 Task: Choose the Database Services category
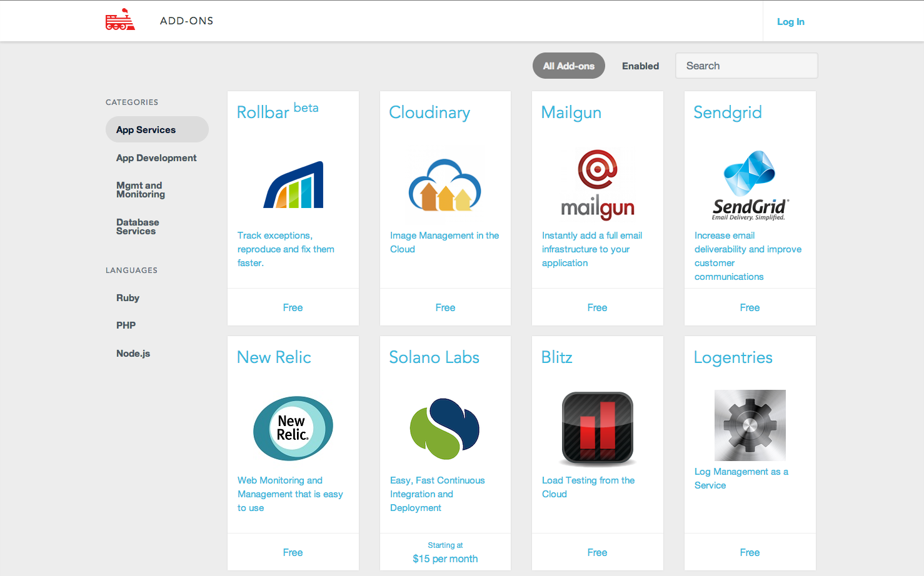tap(138, 227)
